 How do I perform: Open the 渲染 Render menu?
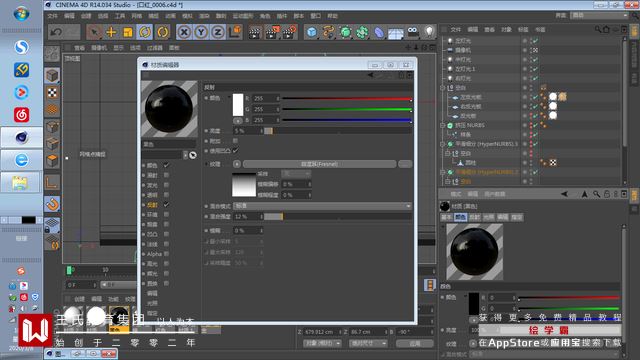(204, 16)
